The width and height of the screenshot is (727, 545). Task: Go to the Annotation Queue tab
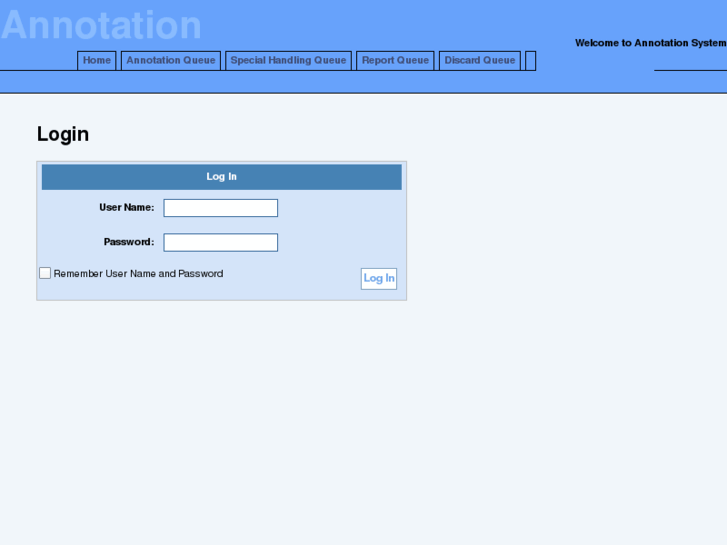[x=171, y=61]
